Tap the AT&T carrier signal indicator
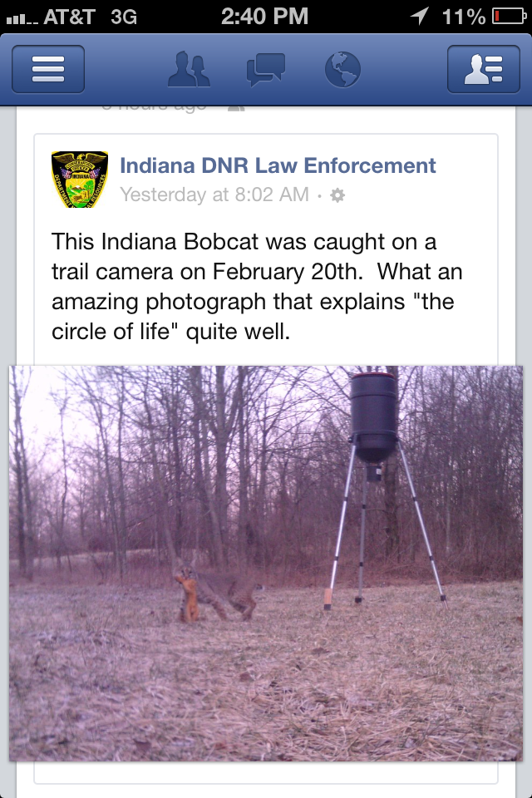 [x=51, y=17]
